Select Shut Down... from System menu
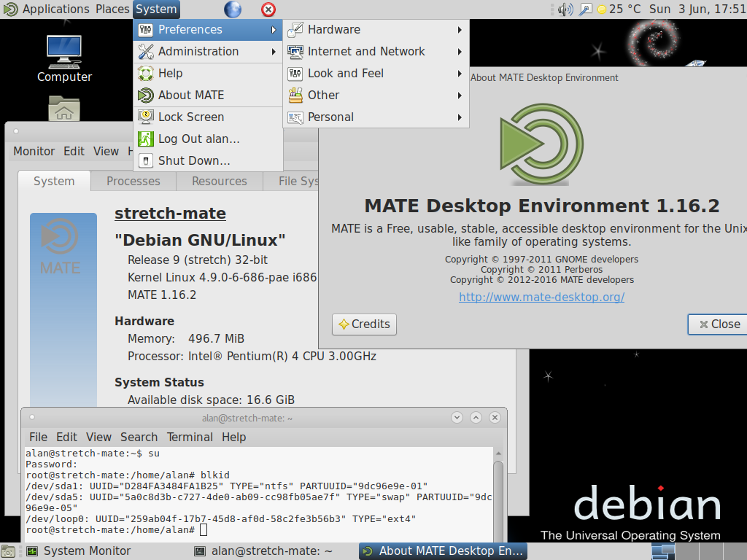The width and height of the screenshot is (747, 560). pos(208,161)
